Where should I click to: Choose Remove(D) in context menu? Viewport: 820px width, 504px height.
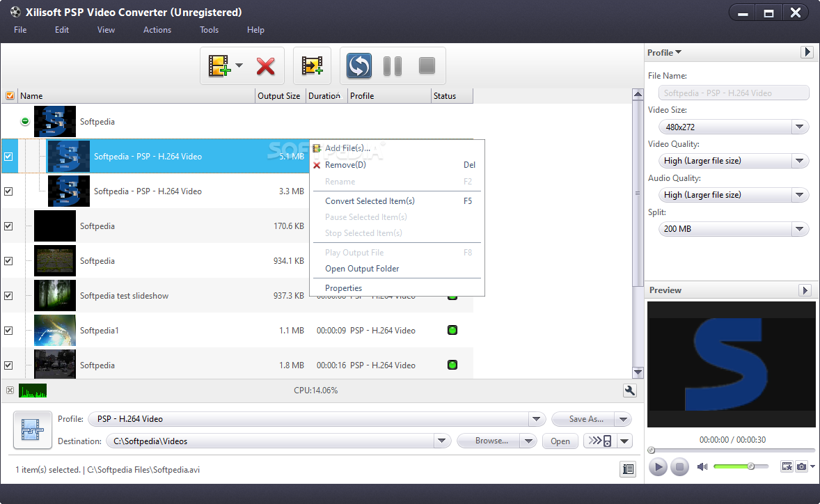(x=397, y=165)
